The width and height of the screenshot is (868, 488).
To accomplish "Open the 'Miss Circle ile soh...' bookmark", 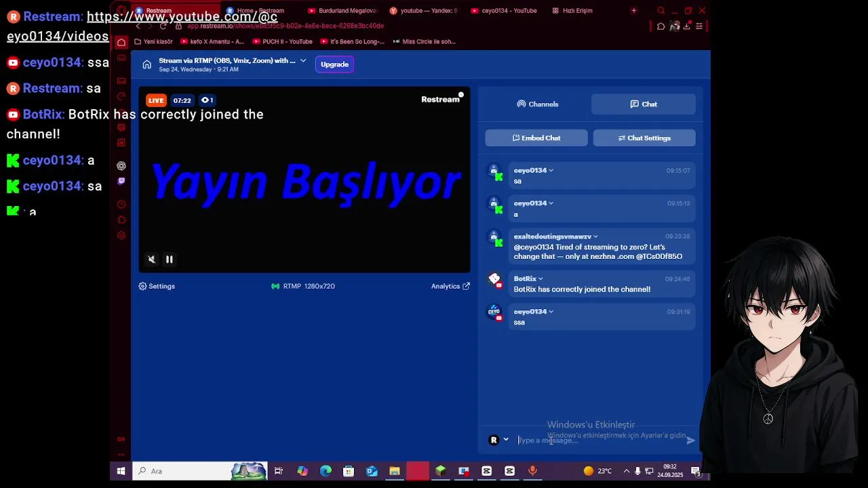I will 425,41.
